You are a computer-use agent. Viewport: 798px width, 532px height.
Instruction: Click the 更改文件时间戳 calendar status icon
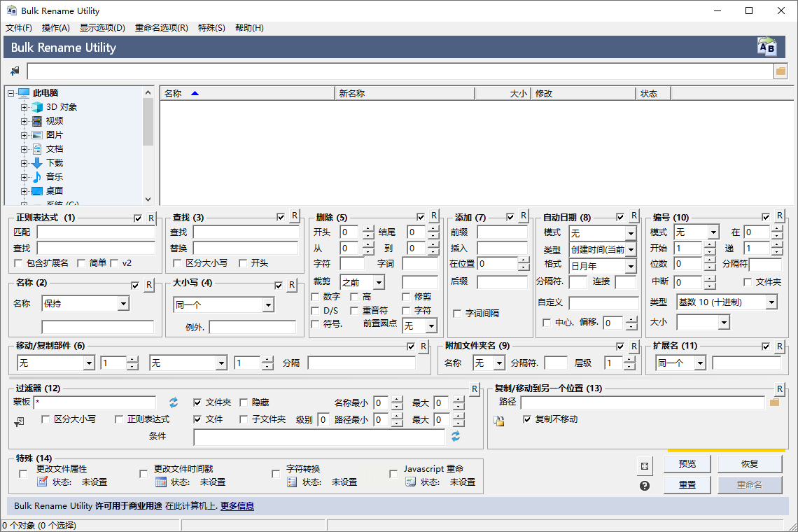click(x=160, y=482)
